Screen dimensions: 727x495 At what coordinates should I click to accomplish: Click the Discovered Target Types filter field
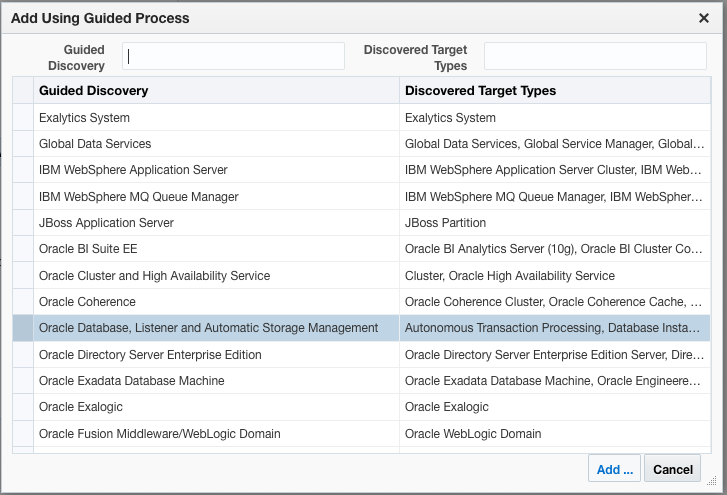pyautogui.click(x=595, y=56)
